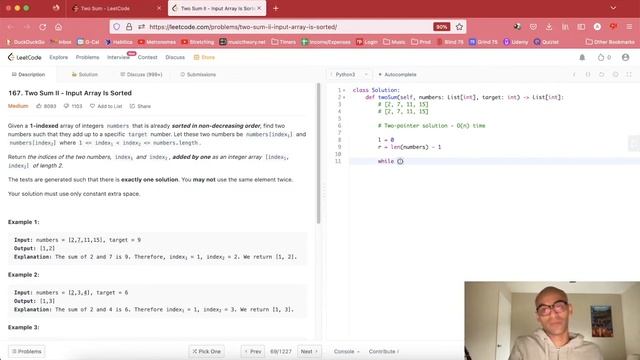Viewport: 640px width, 360px height.
Task: Open the Contribute link
Action: coord(384,351)
